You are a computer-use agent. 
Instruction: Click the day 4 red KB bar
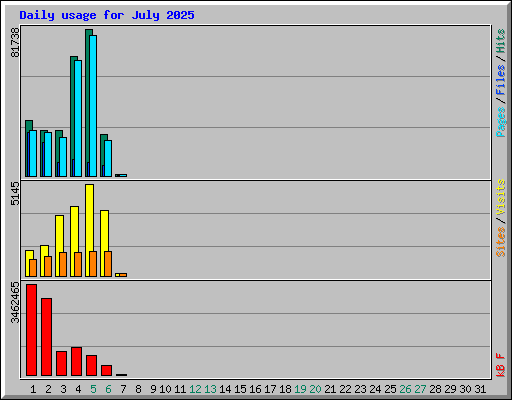[76, 361]
